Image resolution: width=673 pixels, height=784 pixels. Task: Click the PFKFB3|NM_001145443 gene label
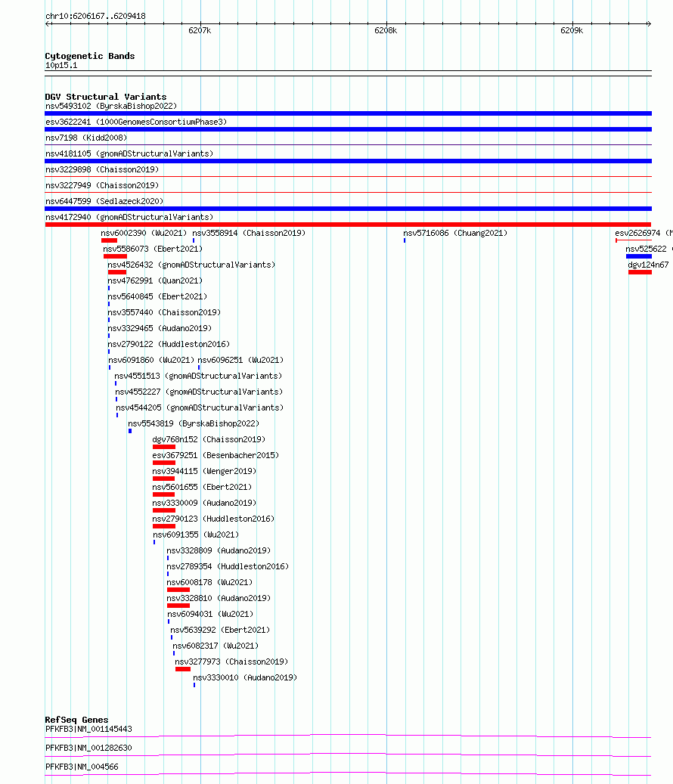pyautogui.click(x=88, y=729)
